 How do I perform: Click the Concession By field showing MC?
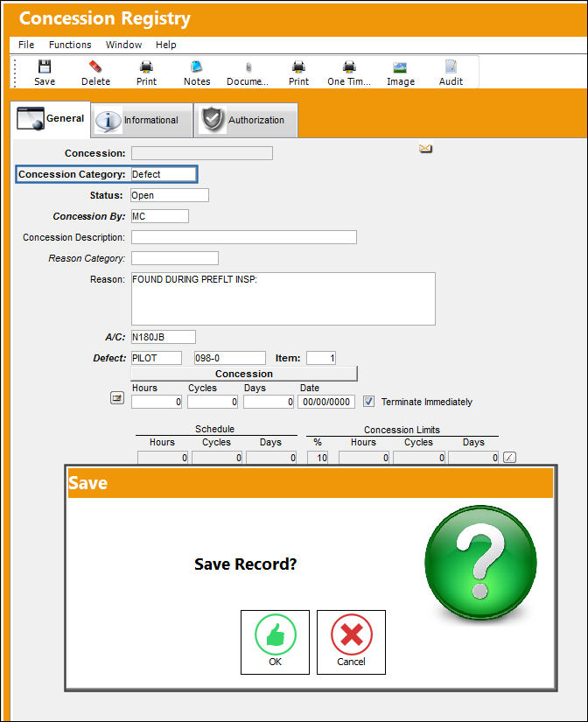160,216
